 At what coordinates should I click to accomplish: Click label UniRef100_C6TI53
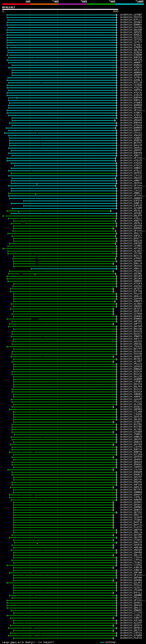pos(131,40)
